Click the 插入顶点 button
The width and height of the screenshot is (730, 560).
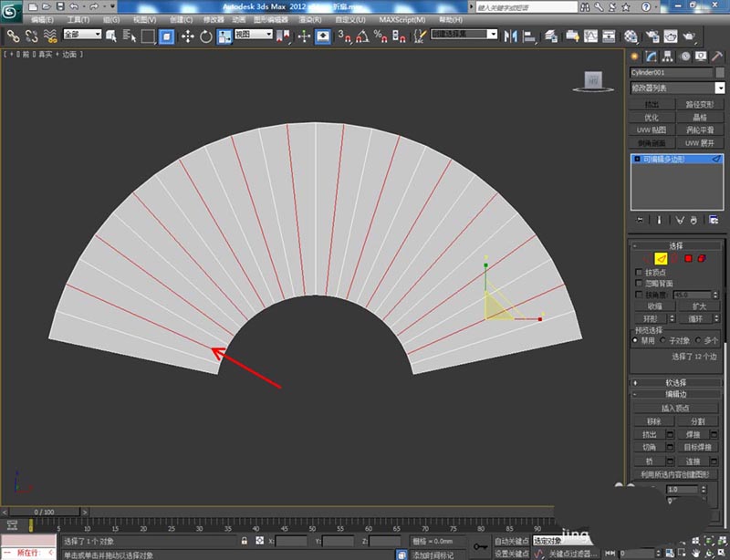[x=676, y=408]
